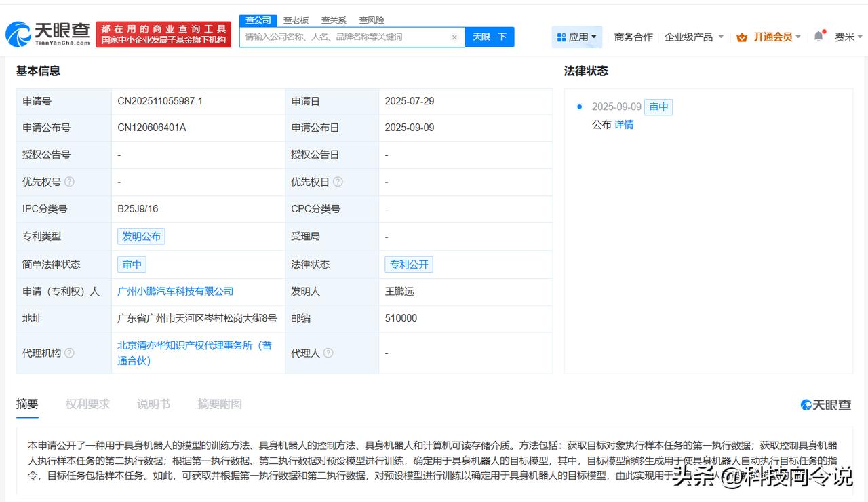Click the 审中 tag beside 2025-09-09
868x502 pixels.
tap(658, 107)
